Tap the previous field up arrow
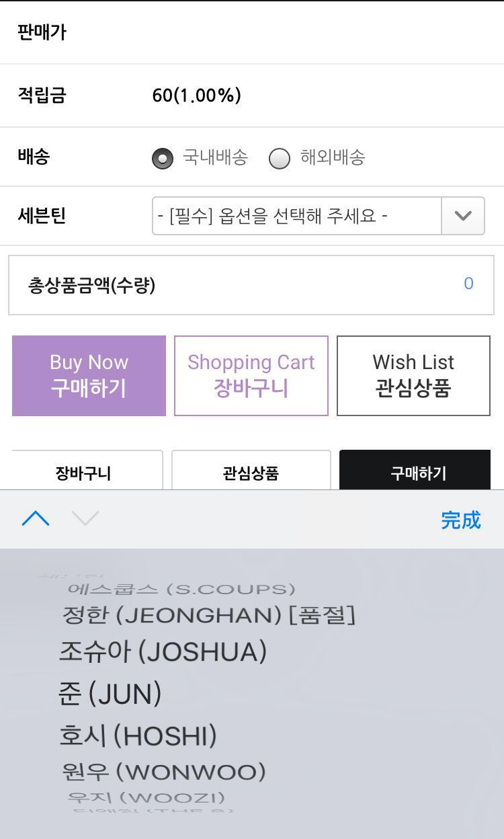 [36, 518]
